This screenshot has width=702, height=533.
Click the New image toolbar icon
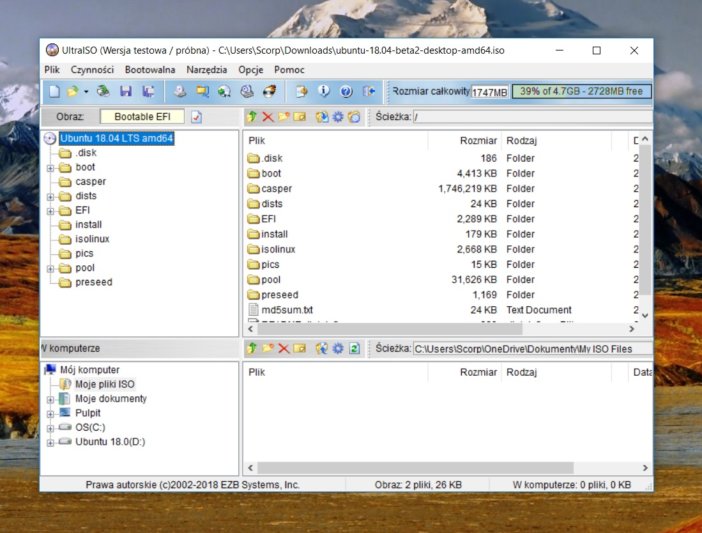(54, 91)
